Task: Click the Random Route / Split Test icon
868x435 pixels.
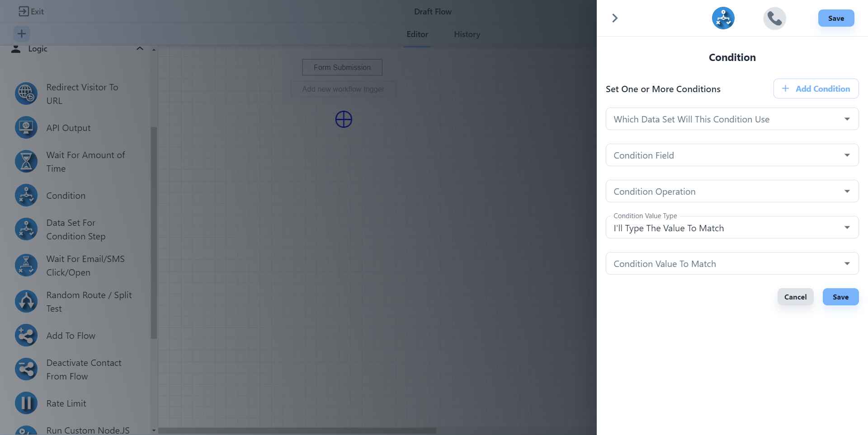Action: point(26,301)
